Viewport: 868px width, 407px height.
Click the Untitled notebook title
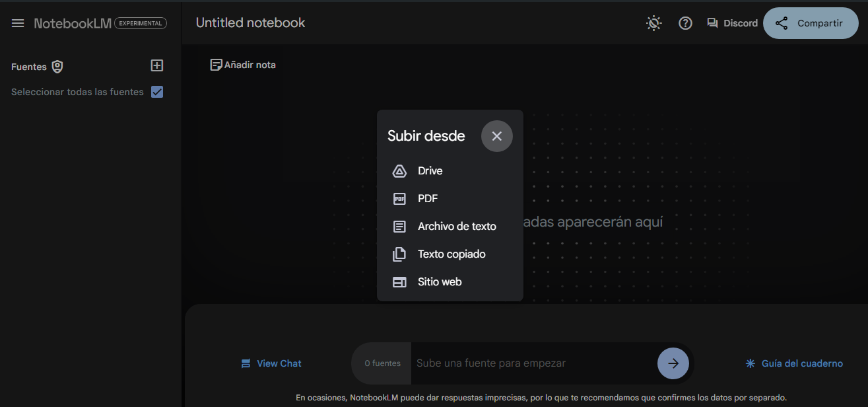coord(251,22)
